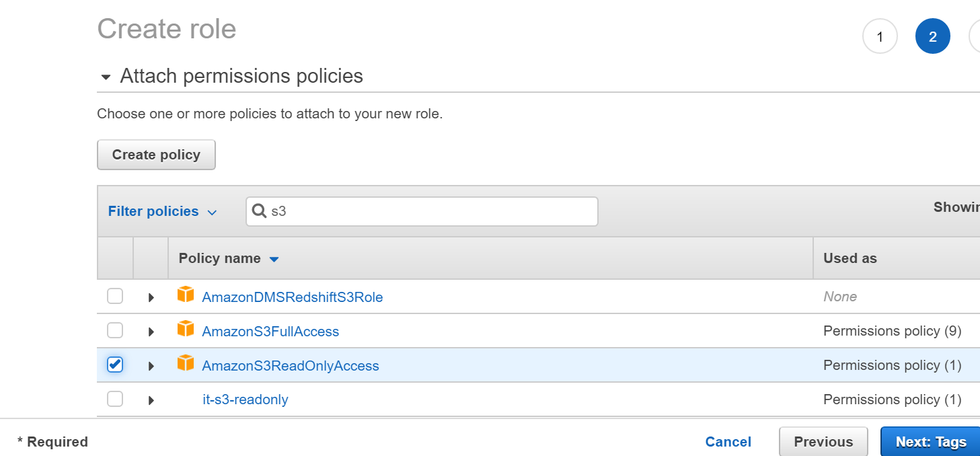Uncheck the AmazonS3ReadOnlyAccess policy checkbox

pyautogui.click(x=115, y=365)
